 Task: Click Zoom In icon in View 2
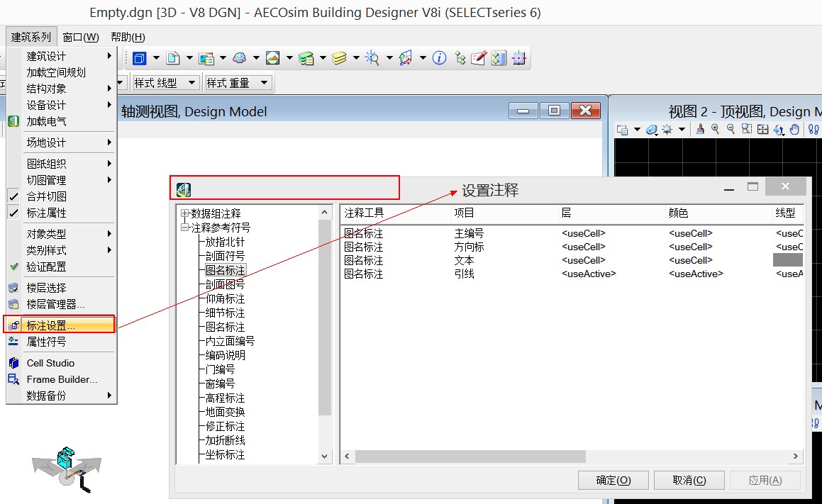(715, 130)
